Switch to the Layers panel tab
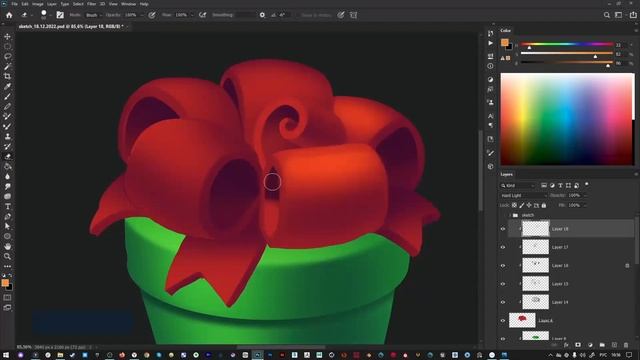 (x=507, y=174)
